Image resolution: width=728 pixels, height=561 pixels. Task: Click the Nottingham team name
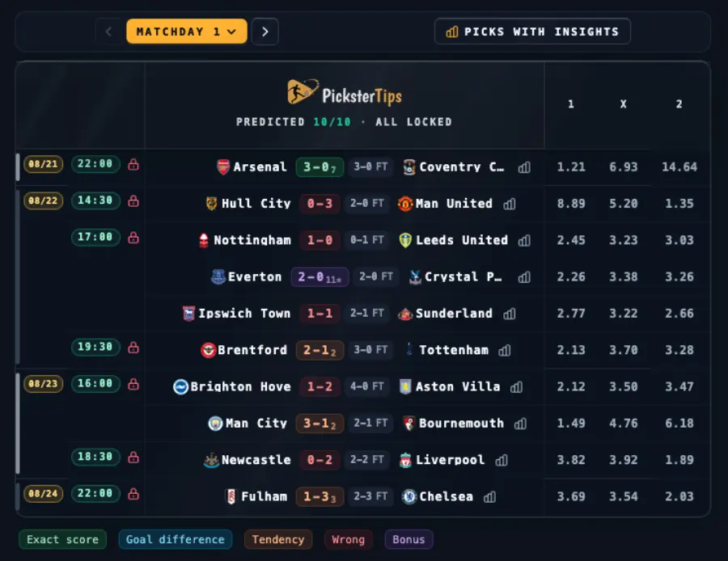pyautogui.click(x=252, y=240)
